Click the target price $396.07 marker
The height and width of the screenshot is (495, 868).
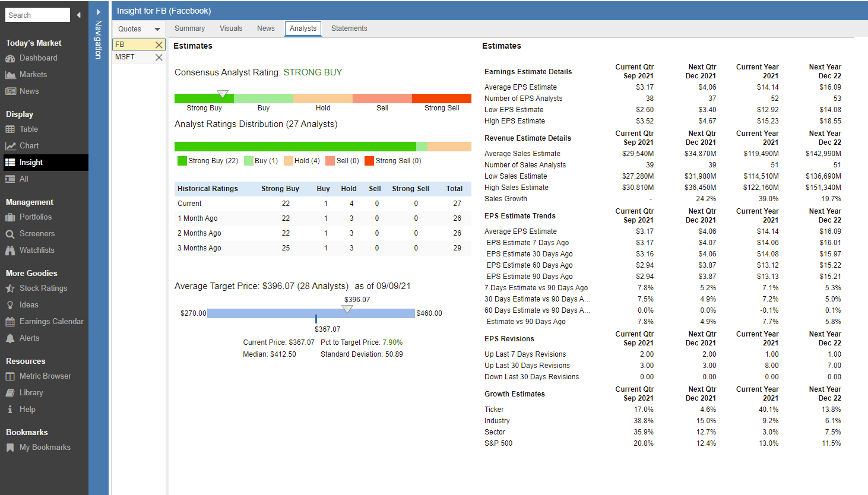pyautogui.click(x=347, y=309)
